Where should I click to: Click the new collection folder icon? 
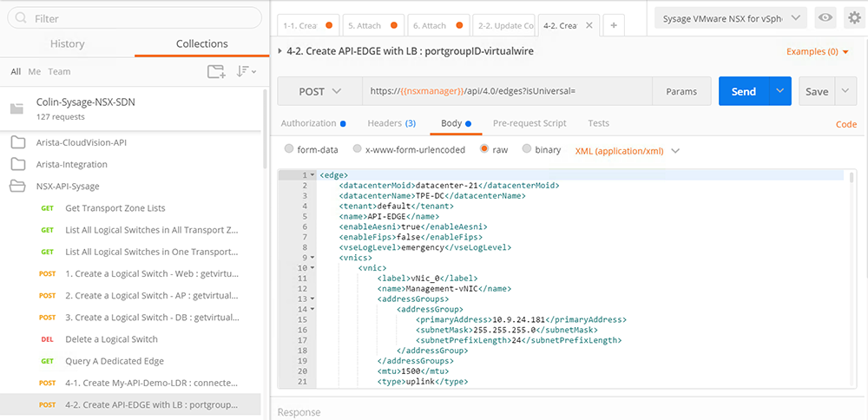click(216, 71)
